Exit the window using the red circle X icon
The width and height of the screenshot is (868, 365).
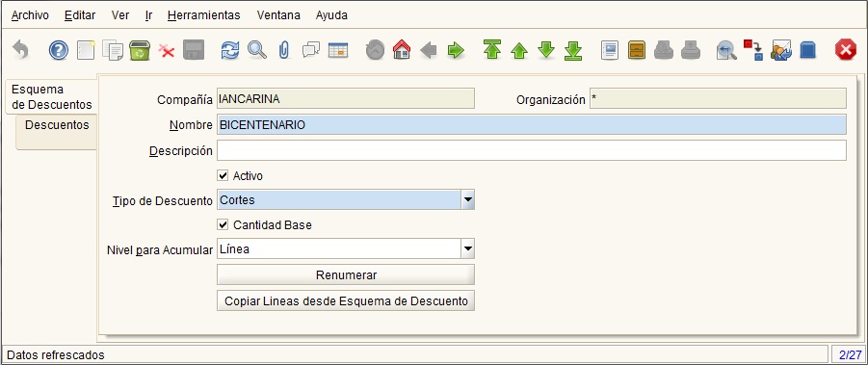(x=845, y=50)
